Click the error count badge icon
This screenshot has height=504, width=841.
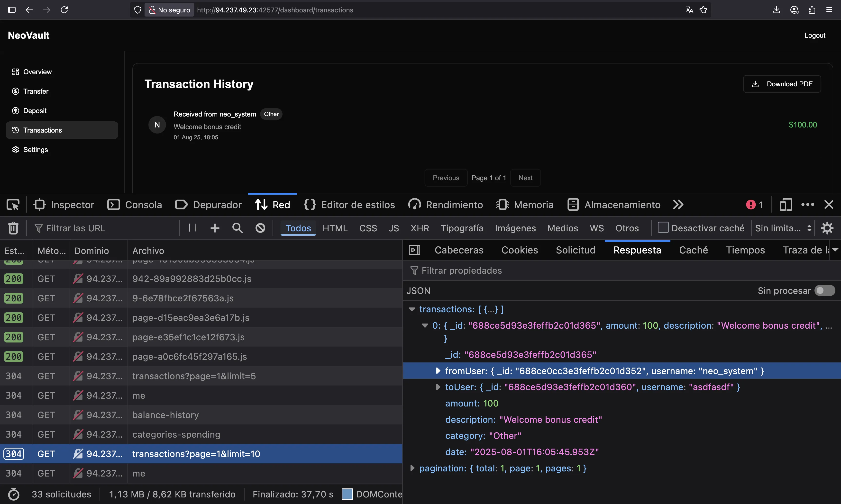click(x=754, y=205)
